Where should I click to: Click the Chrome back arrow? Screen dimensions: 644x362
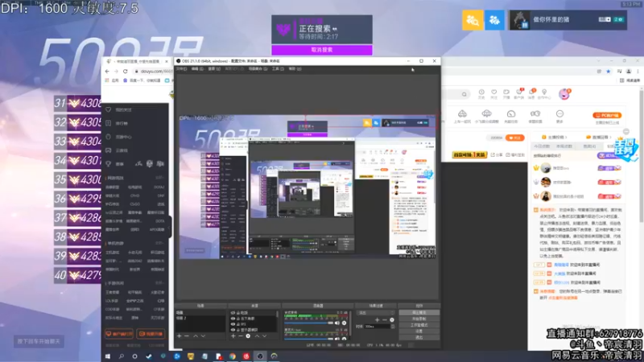point(108,71)
